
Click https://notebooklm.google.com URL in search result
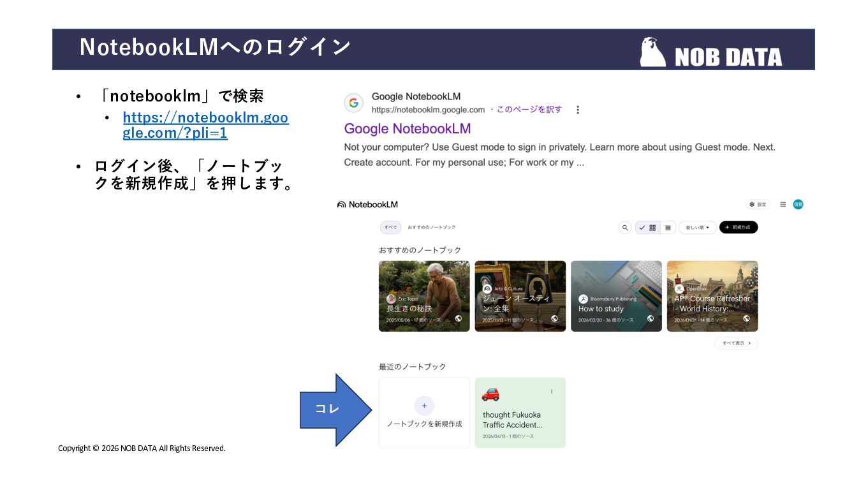(429, 110)
